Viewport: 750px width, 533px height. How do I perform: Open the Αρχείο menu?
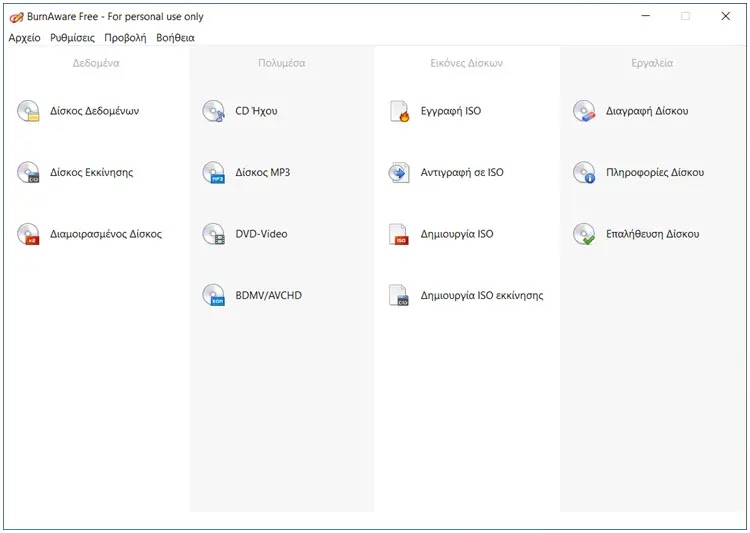tap(24, 38)
